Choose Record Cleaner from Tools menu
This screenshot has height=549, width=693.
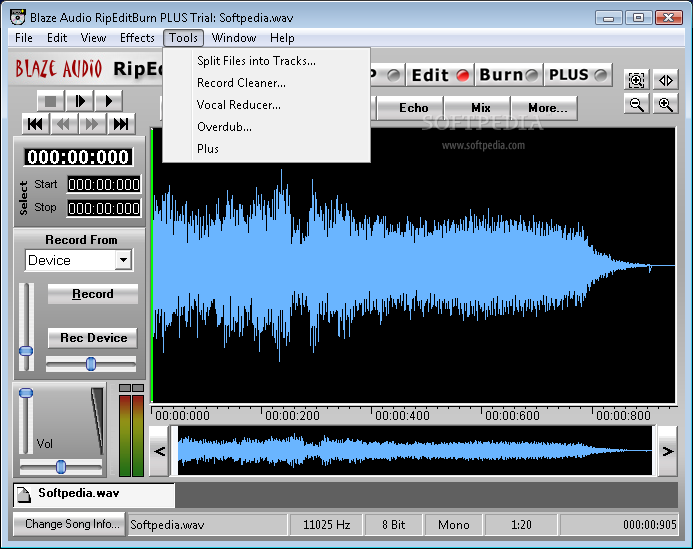click(x=267, y=83)
